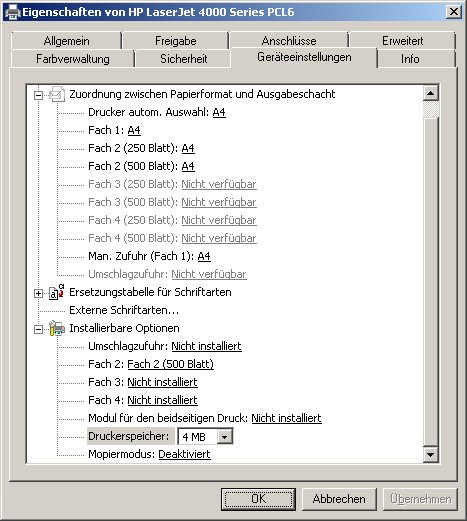Click the font substitution table icon
The width and height of the screenshot is (467, 521).
point(57,292)
